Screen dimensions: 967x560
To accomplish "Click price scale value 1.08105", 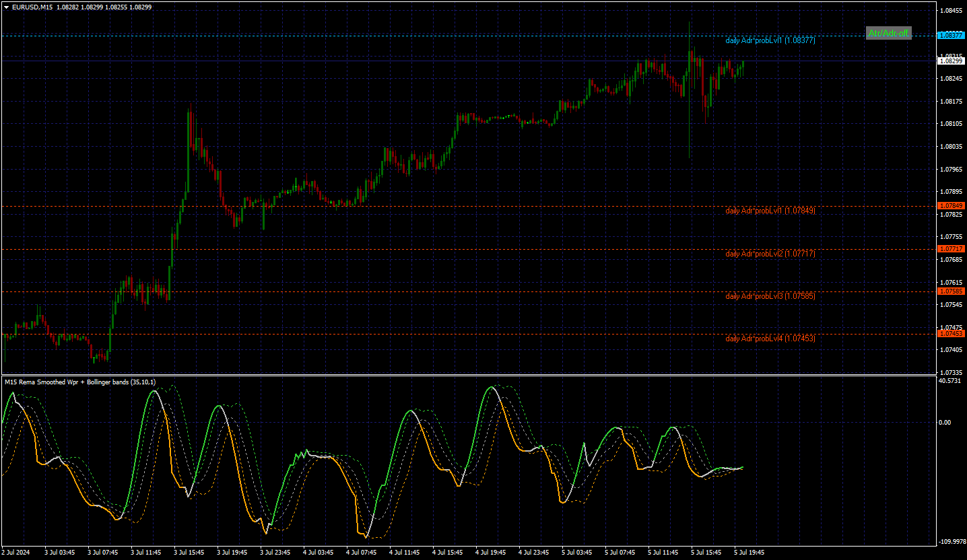I will coord(952,124).
